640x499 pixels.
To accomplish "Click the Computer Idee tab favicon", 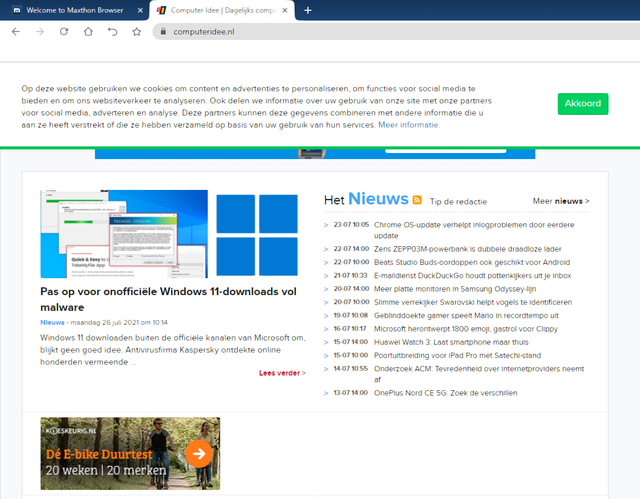I will click(x=162, y=10).
